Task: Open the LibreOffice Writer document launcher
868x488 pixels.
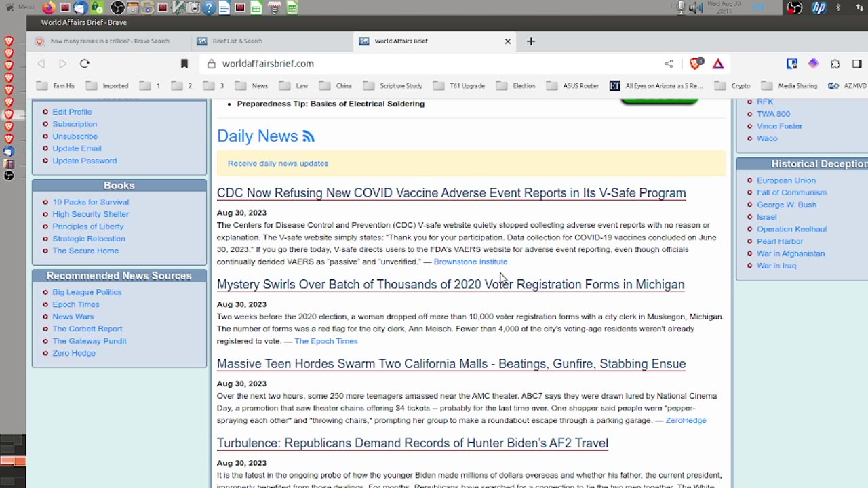Action: (x=224, y=7)
